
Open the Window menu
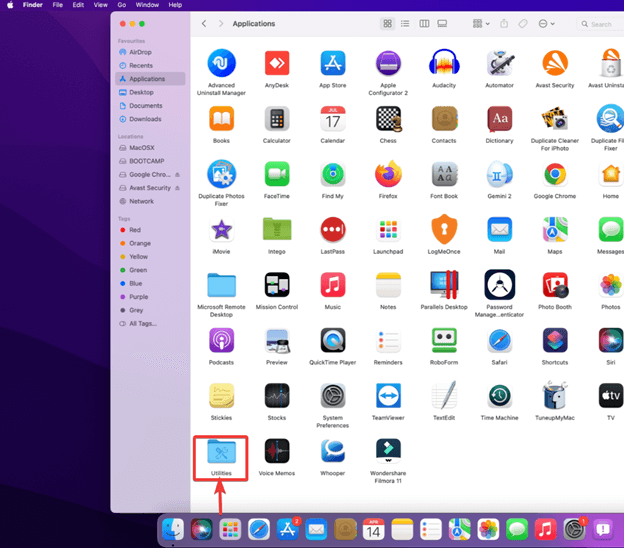click(147, 5)
